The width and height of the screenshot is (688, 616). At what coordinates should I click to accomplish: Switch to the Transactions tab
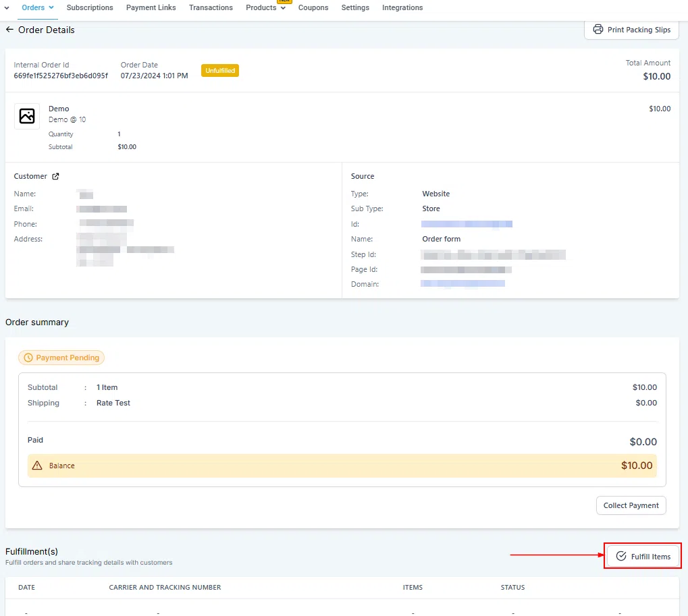(x=211, y=7)
